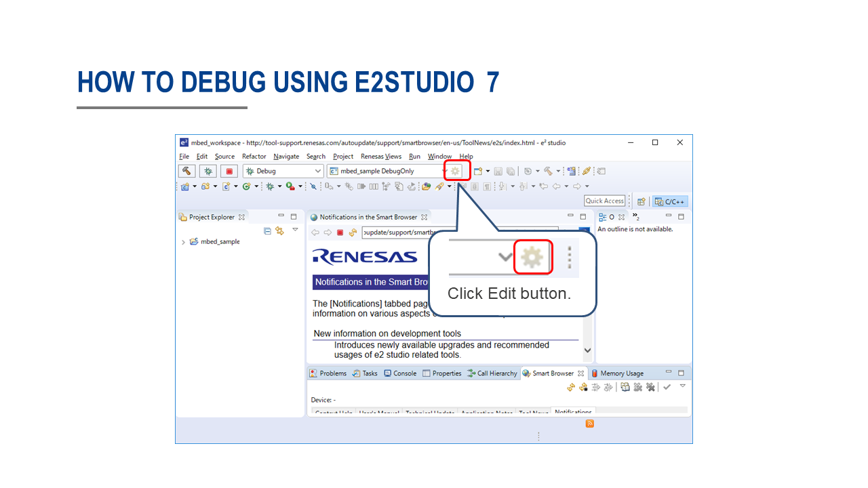
Task: Click the orange RSS feed status icon
Action: point(589,424)
